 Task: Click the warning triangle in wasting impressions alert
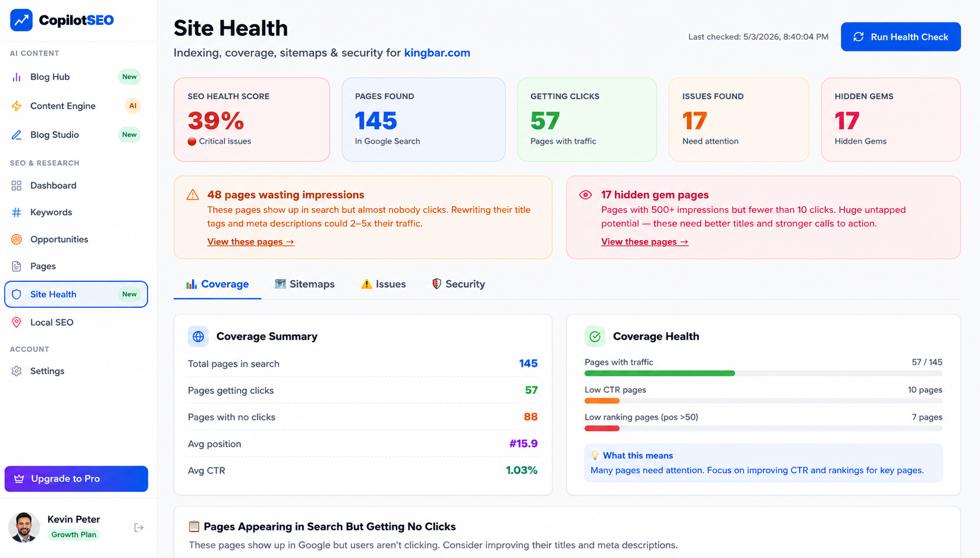tap(193, 195)
